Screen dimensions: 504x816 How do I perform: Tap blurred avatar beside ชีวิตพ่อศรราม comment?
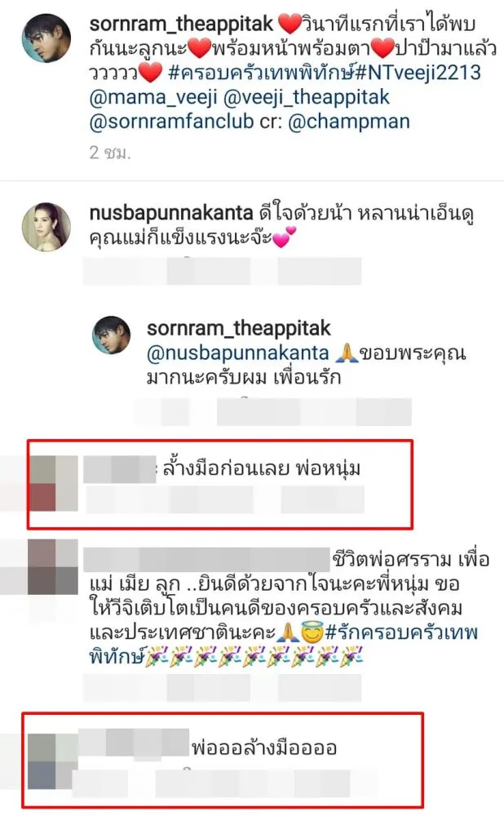[x=52, y=567]
